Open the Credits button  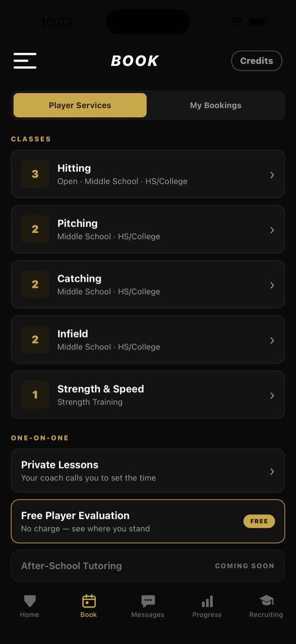coord(257,61)
